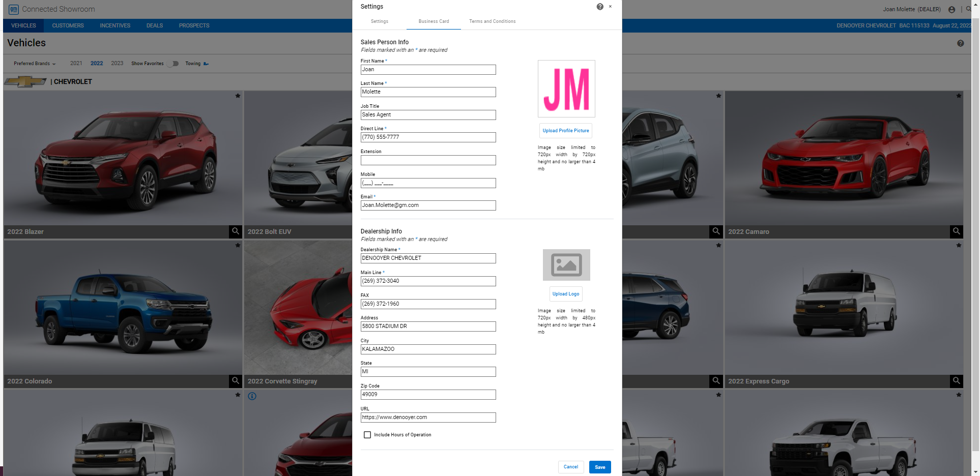Screen dimensions: 980x476
Task: Click the Zip Code field
Action: pos(428,395)
